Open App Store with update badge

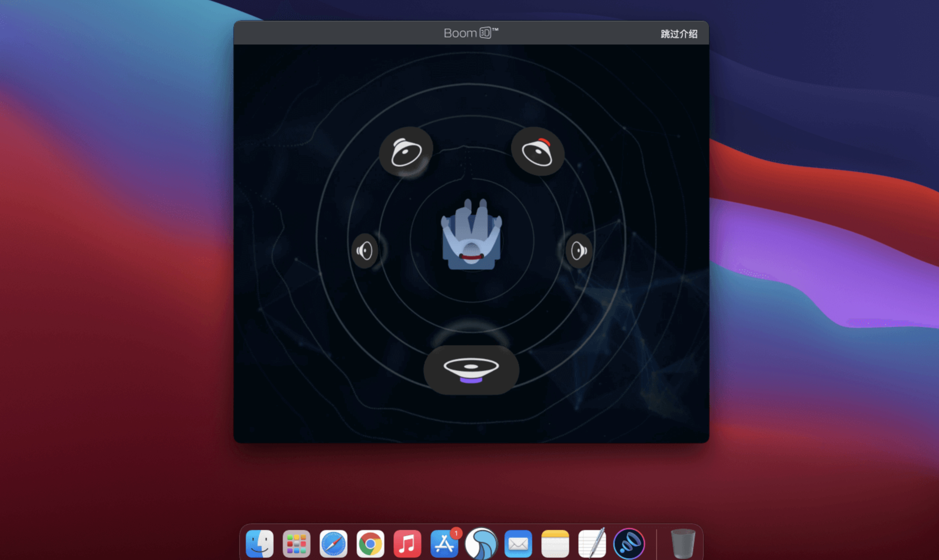pos(444,544)
